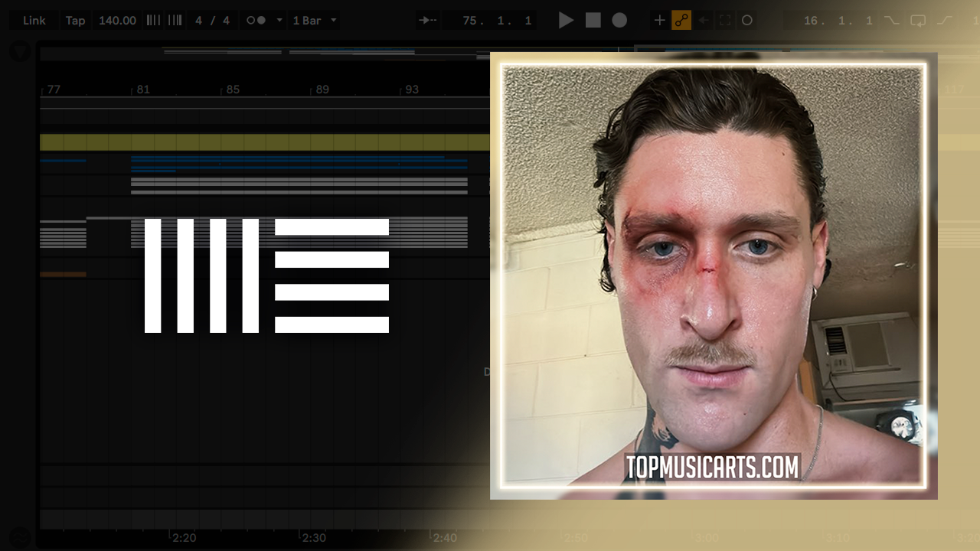Click the Stop button in transport

pyautogui.click(x=593, y=21)
